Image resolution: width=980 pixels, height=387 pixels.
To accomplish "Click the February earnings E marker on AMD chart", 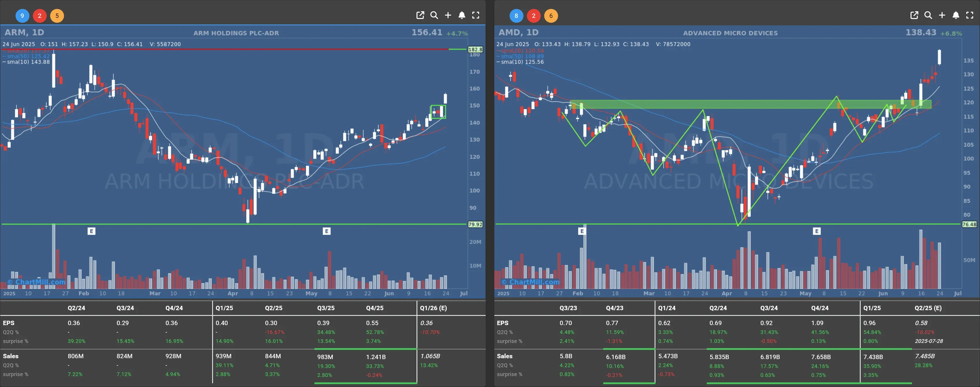I will coord(582,231).
